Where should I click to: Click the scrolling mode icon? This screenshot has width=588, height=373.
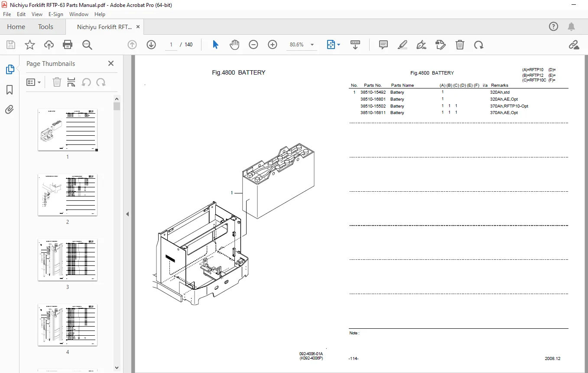click(x=355, y=45)
